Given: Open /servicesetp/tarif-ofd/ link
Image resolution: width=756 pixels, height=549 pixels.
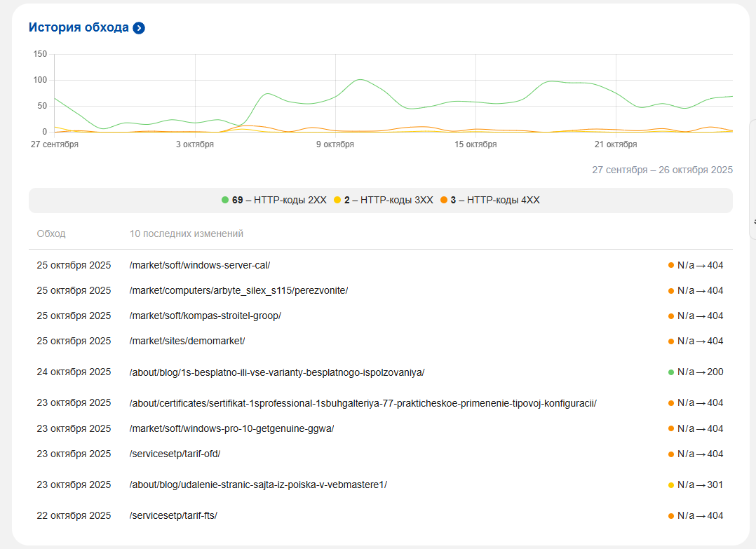Looking at the screenshot, I should [175, 454].
